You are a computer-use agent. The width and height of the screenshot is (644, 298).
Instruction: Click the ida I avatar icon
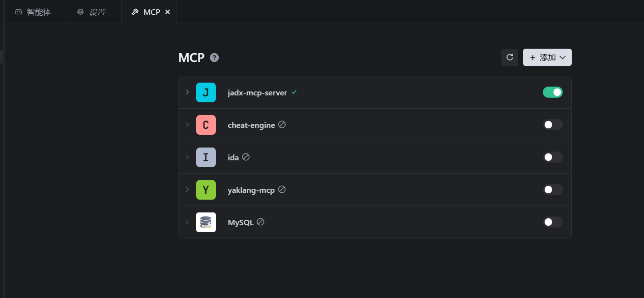[206, 157]
